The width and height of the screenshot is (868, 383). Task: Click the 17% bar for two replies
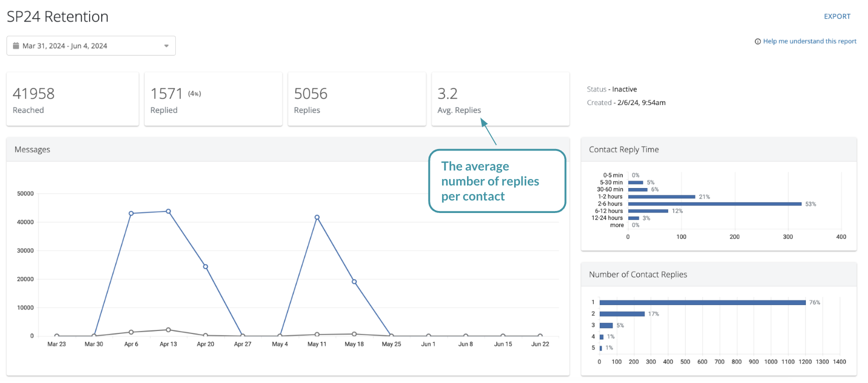pos(622,314)
